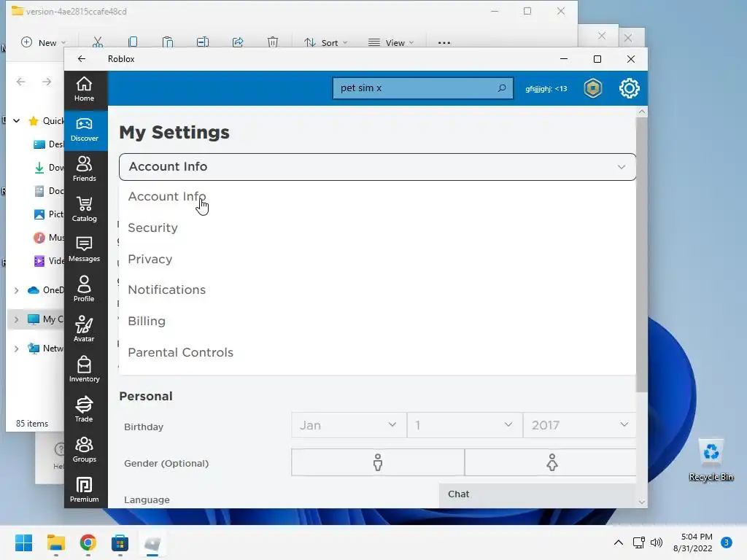The image size is (747, 560).
Task: Open Groups in Roblox sidebar
Action: tap(85, 449)
